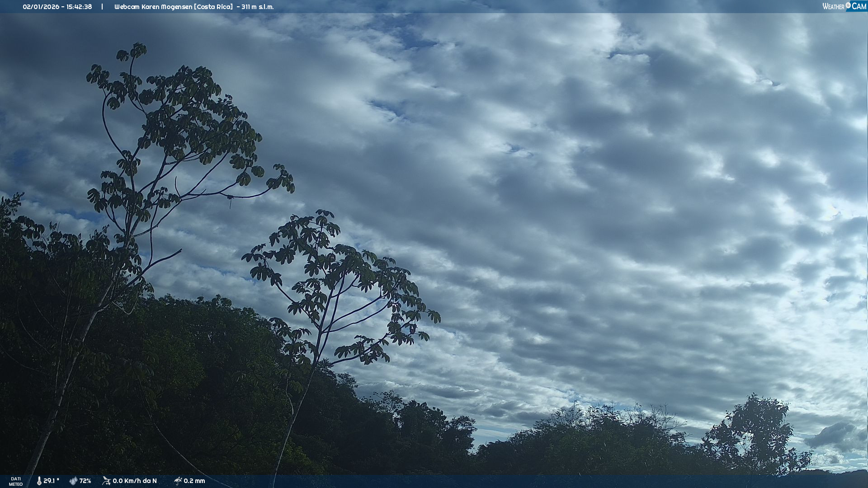Click the thermometer temperature icon
This screenshot has height=488, width=868.
(39, 481)
